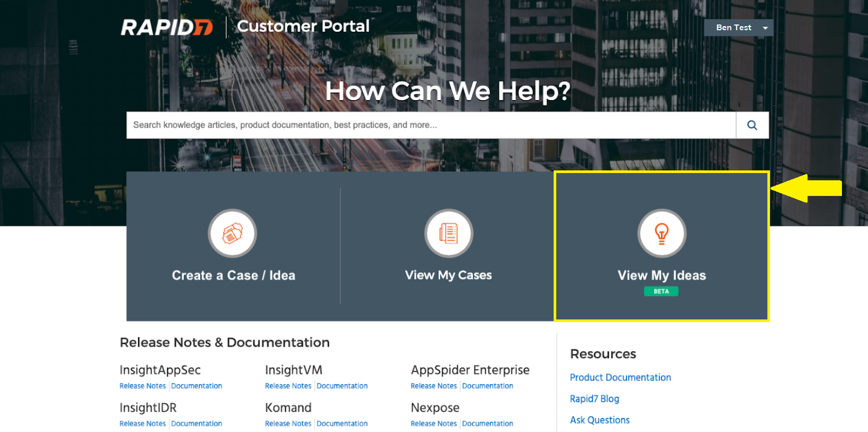Screen dimensions: 868x432
Task: Click the magnifier search button
Action: [x=752, y=125]
